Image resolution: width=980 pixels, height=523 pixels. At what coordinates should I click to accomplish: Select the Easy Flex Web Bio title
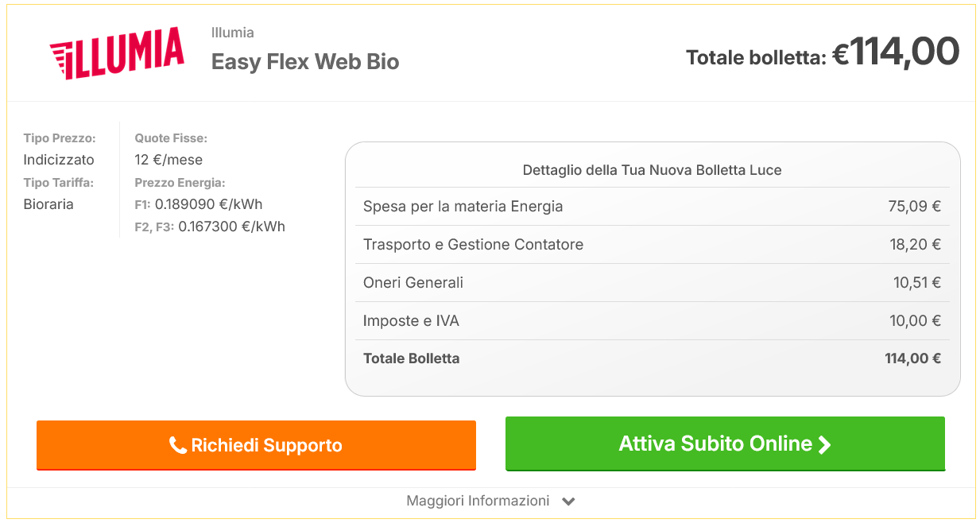(305, 62)
